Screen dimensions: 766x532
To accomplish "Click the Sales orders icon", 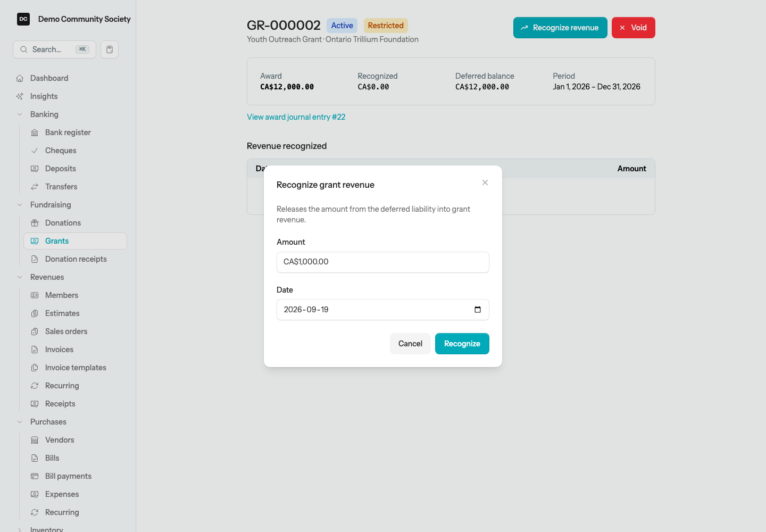I will coord(35,331).
